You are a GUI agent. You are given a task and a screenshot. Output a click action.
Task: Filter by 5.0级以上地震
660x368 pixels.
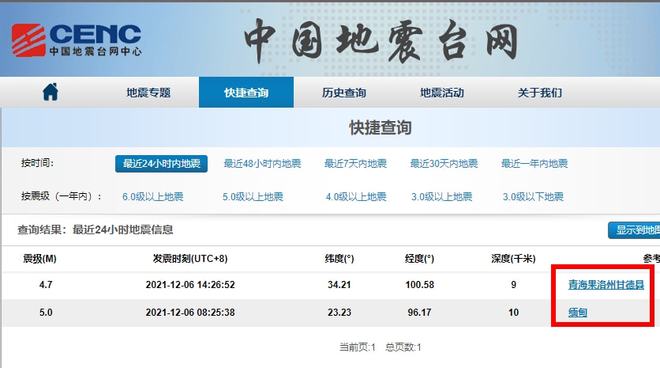253,197
